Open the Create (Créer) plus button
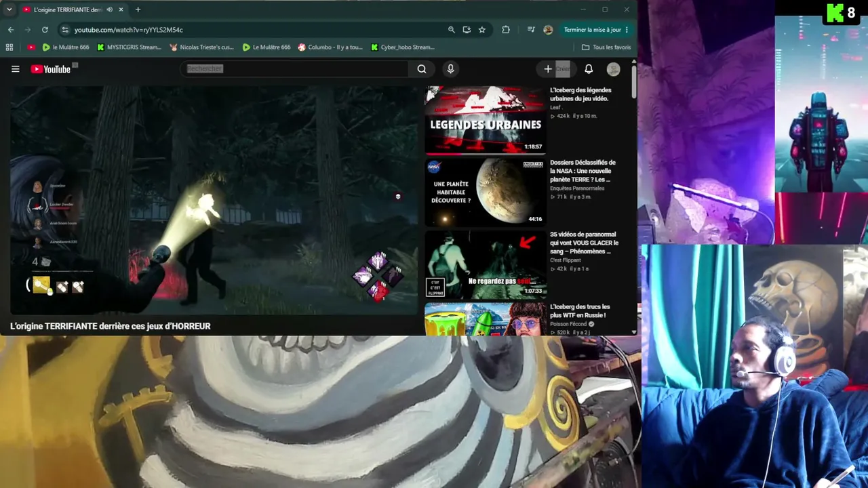The width and height of the screenshot is (868, 488). click(555, 69)
